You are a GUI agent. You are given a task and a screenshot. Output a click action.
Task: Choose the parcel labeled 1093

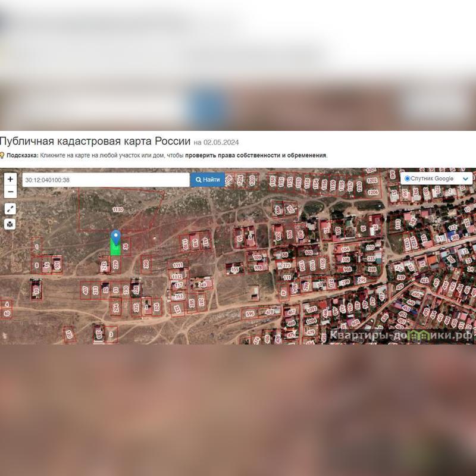[311, 309]
